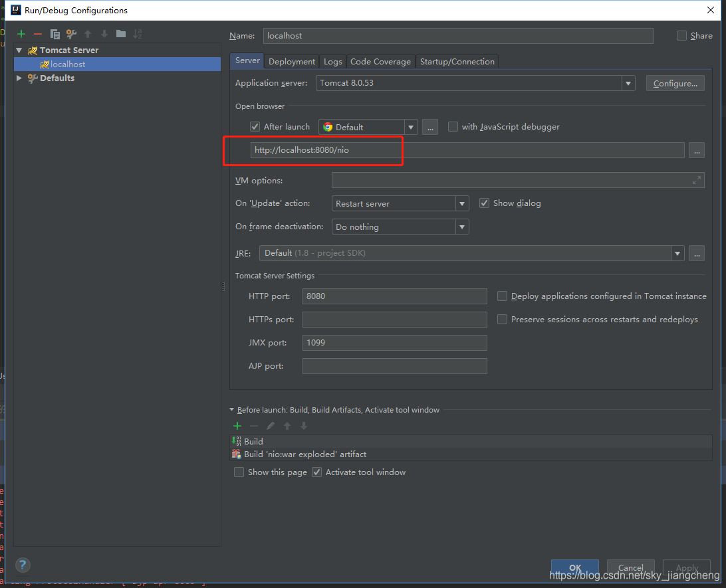Open the JRE dropdown

coord(677,253)
